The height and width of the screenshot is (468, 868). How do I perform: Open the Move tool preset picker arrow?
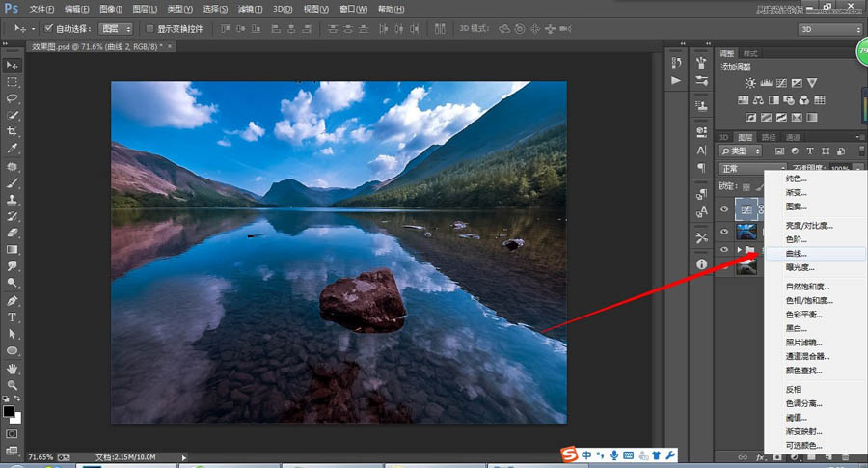tap(33, 28)
